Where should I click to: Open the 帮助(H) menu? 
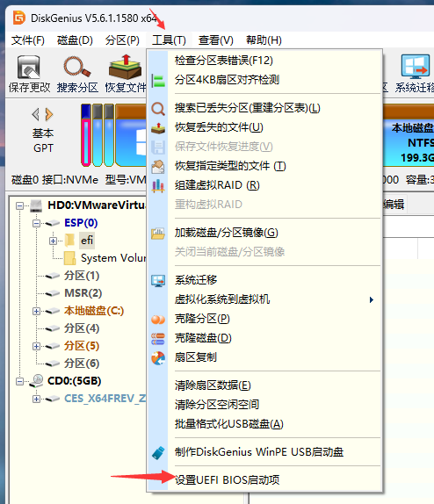tap(264, 40)
